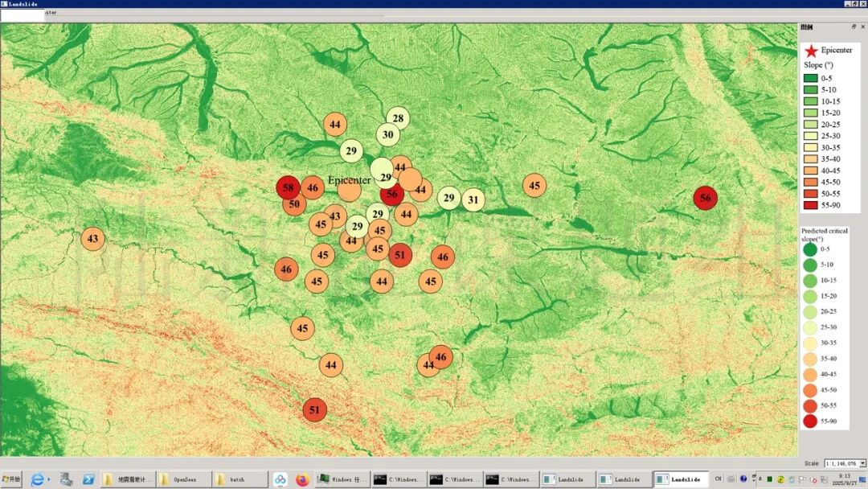Screen dimensions: 868x489
Task: Click the red Epicenter star legend icon
Action: pos(811,51)
